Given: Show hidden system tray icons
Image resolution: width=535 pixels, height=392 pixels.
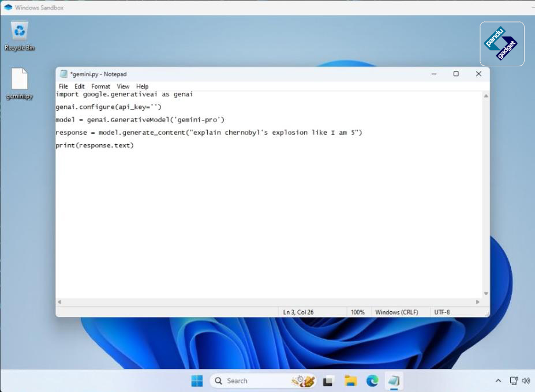Looking at the screenshot, I should (x=498, y=380).
